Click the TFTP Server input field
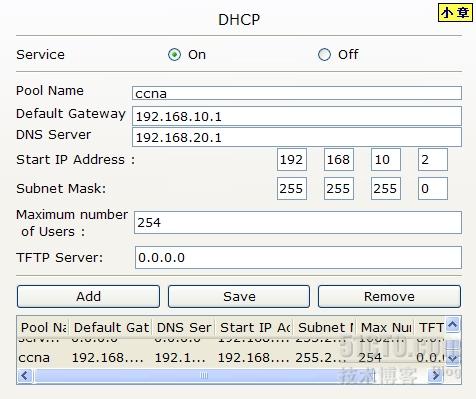The width and height of the screenshot is (476, 399). tap(298, 257)
